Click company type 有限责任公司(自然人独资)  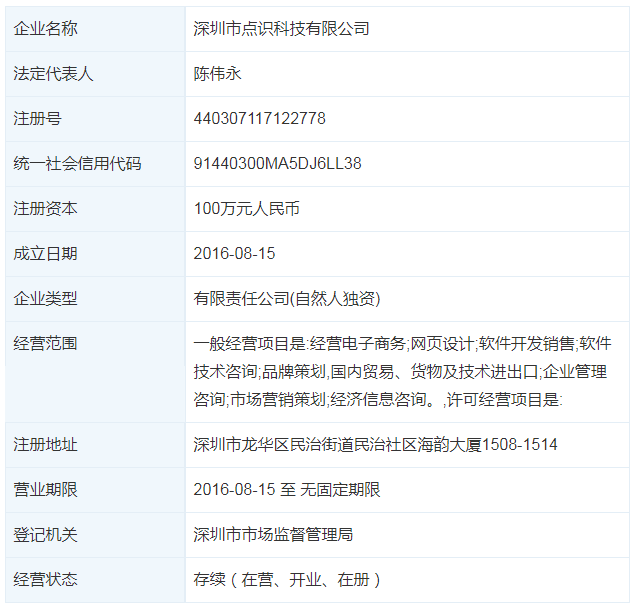point(286,299)
